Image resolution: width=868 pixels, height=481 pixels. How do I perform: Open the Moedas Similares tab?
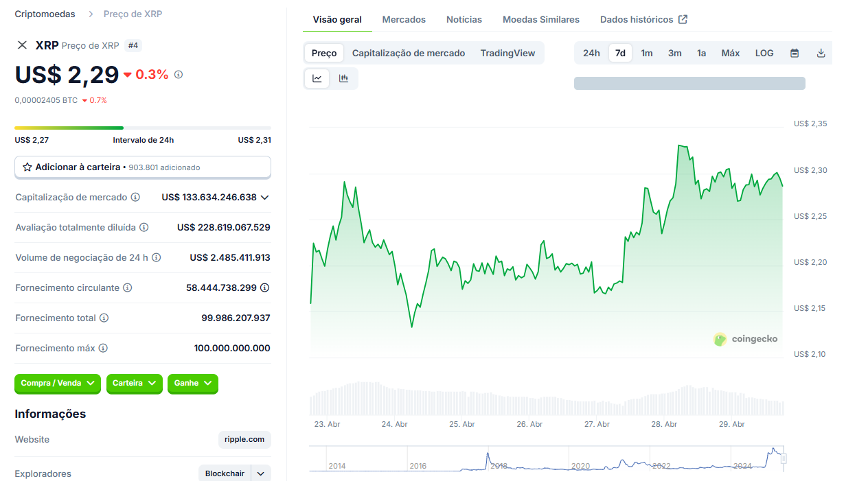[x=541, y=19]
